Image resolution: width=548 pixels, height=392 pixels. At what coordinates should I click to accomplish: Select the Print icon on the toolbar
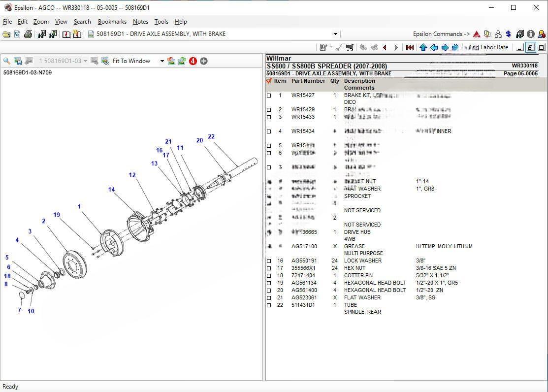coord(28,34)
